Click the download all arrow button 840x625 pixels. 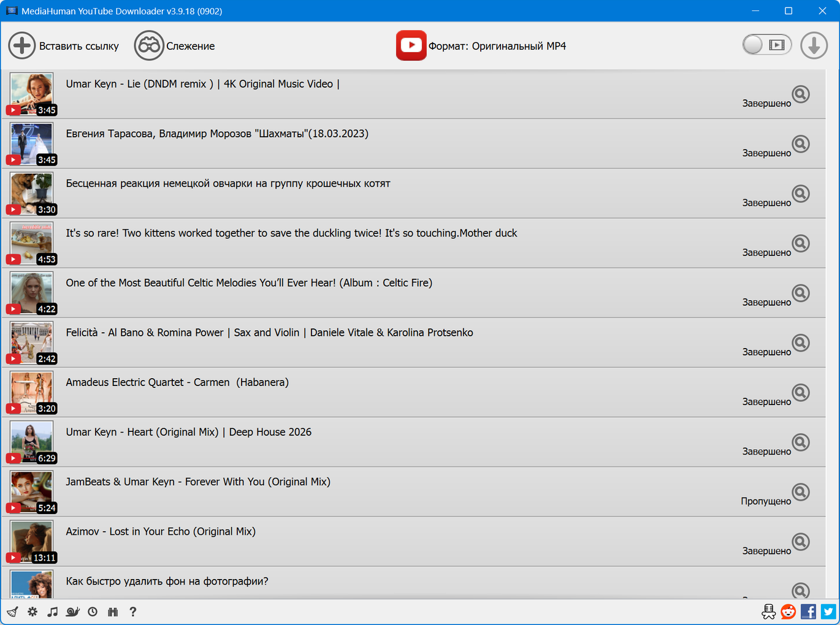814,46
